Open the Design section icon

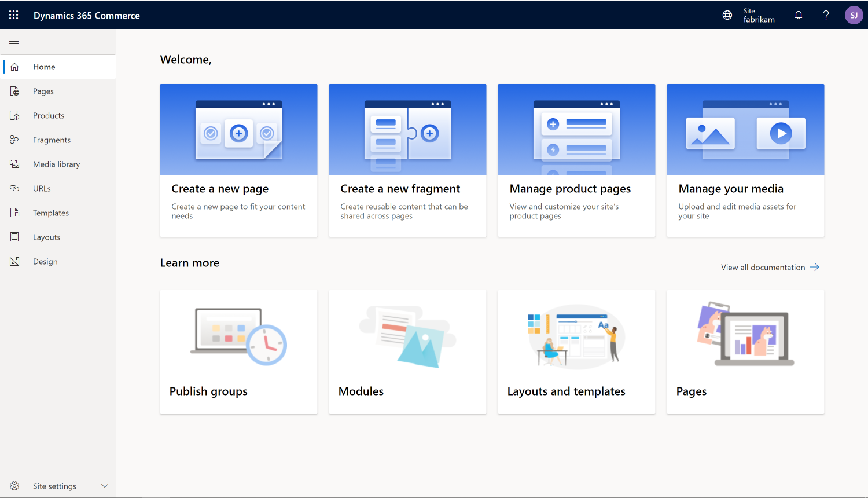pyautogui.click(x=14, y=261)
